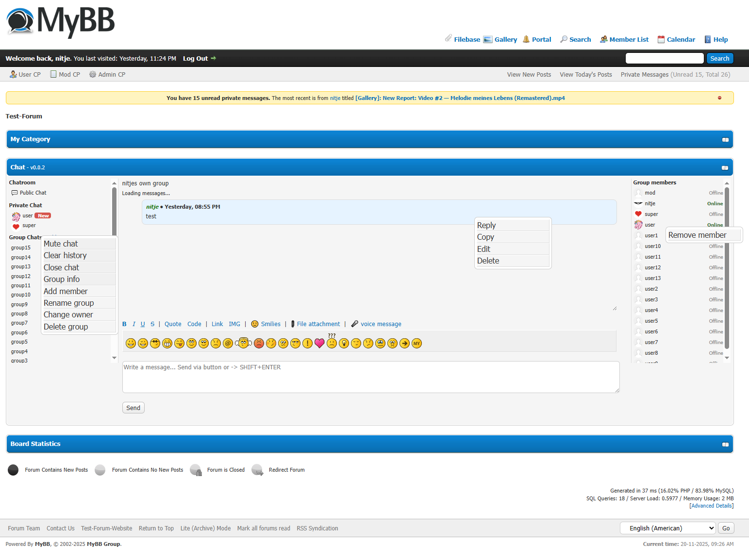The height and width of the screenshot is (560, 749).
Task: Open Public Chat chatroom
Action: tap(33, 193)
